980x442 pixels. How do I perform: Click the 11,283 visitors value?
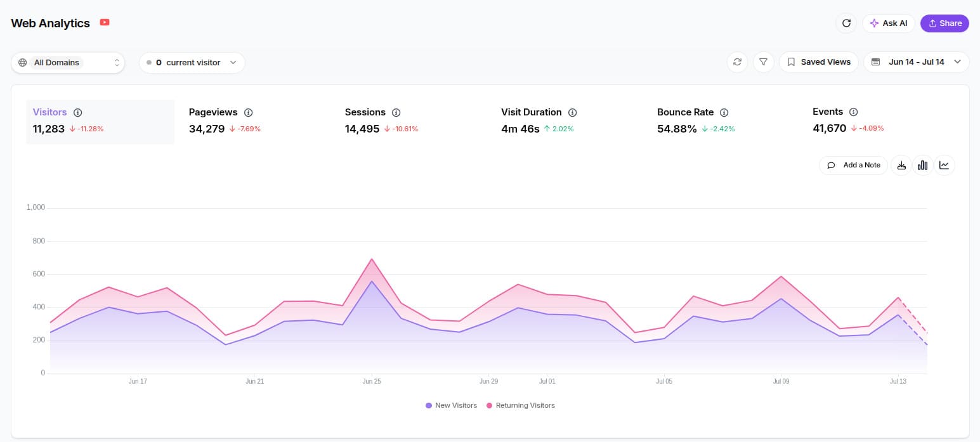click(49, 129)
